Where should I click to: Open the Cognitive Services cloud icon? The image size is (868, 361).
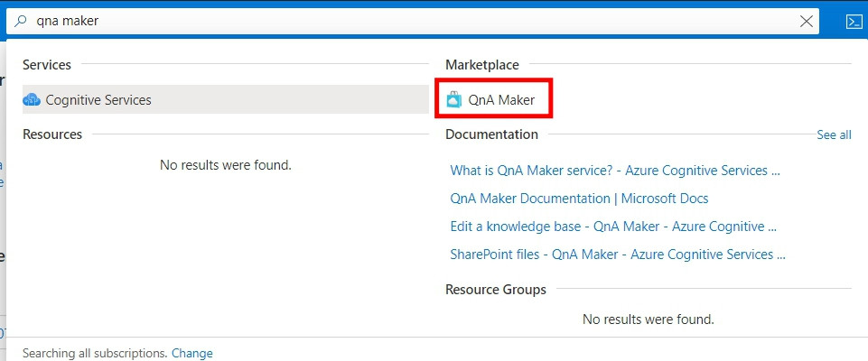(x=32, y=100)
